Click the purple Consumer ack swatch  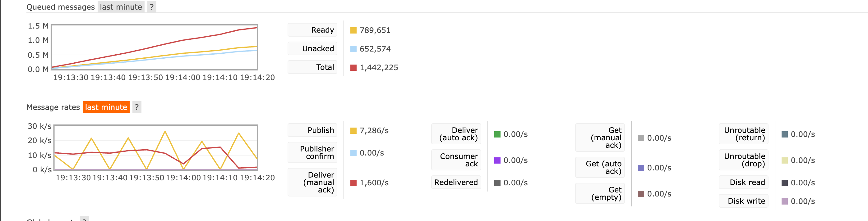[x=497, y=160]
